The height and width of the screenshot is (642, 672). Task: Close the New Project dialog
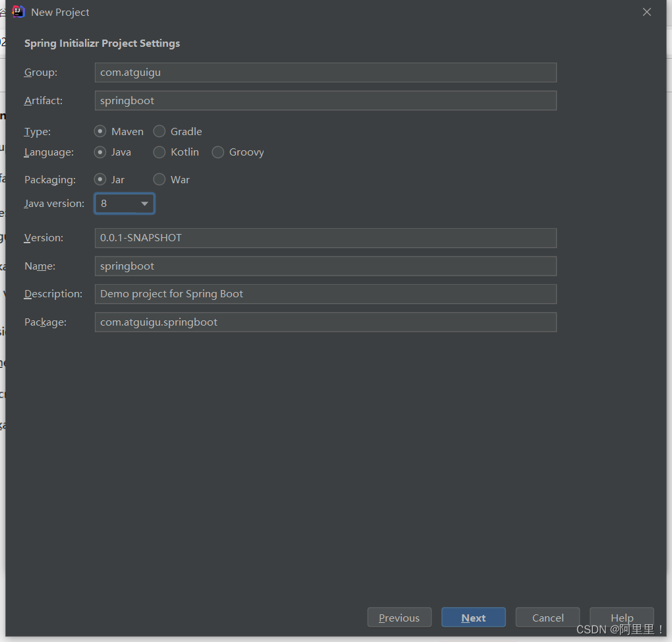(x=647, y=12)
